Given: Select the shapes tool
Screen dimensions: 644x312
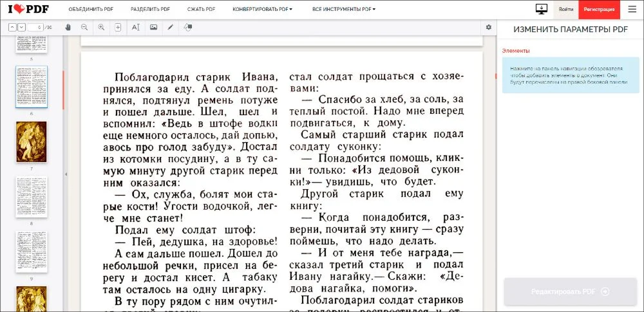Looking at the screenshot, I should point(189,27).
